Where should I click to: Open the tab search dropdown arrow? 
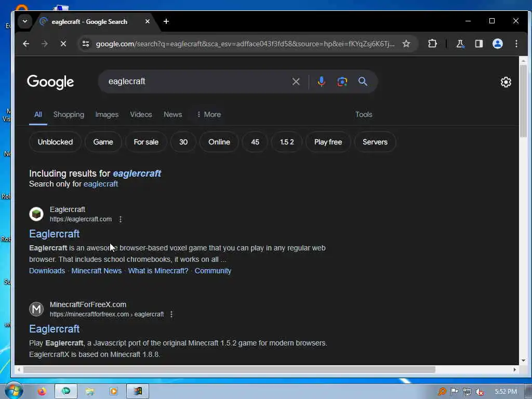tap(25, 21)
